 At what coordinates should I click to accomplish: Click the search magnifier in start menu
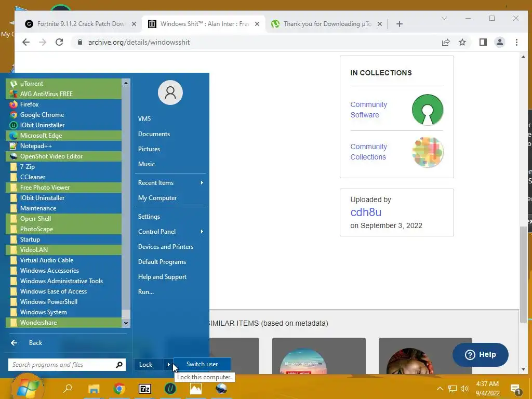coord(119,365)
